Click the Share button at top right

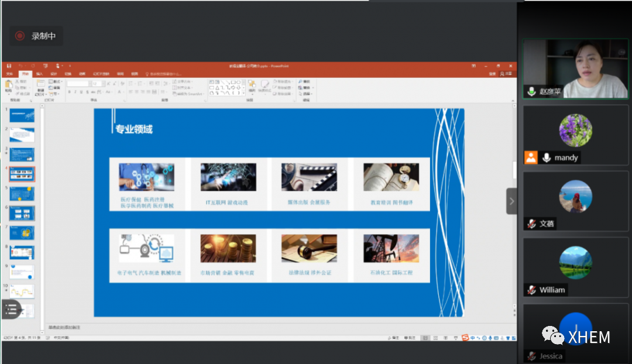[507, 74]
